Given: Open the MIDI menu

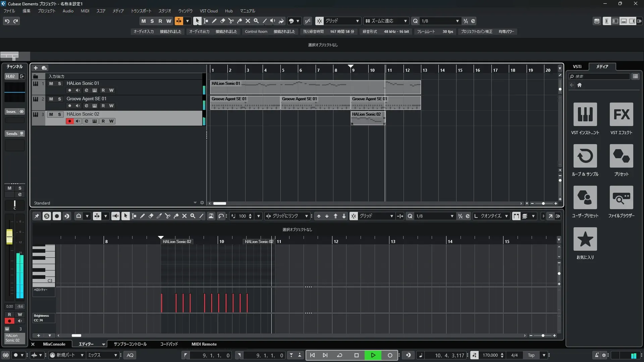Looking at the screenshot, I should [85, 11].
